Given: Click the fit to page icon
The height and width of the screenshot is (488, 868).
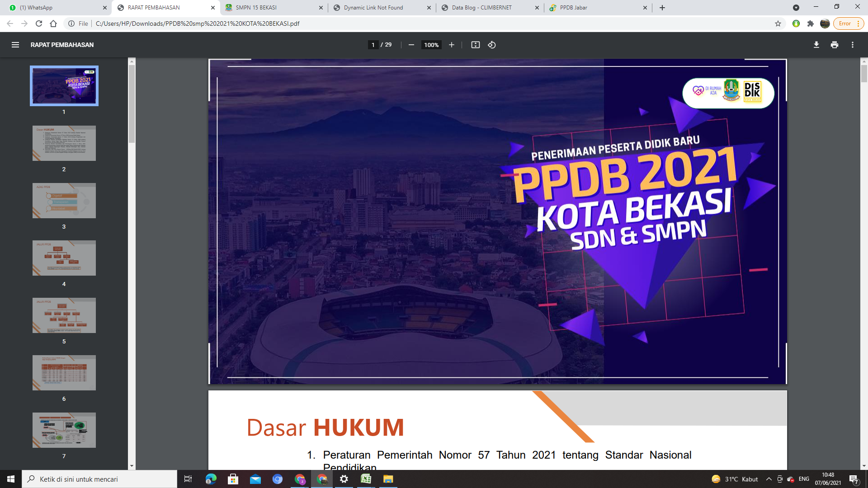Looking at the screenshot, I should [475, 45].
